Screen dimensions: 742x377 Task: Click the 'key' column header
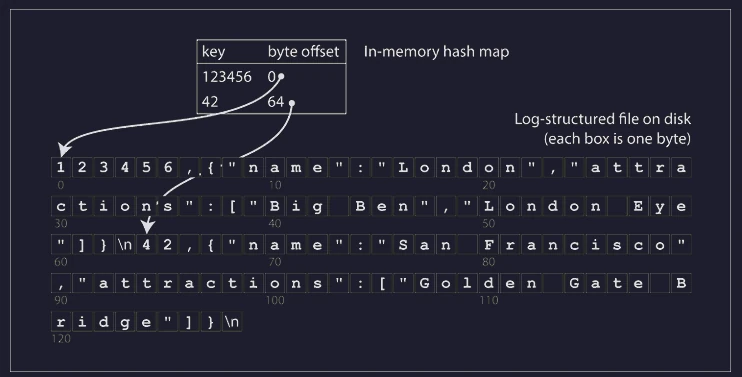click(x=213, y=52)
